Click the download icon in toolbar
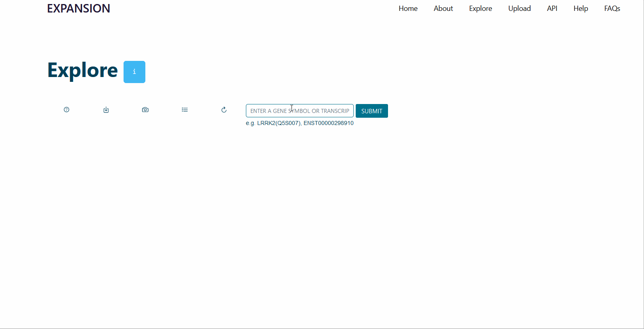This screenshot has width=644, height=329. [x=106, y=110]
